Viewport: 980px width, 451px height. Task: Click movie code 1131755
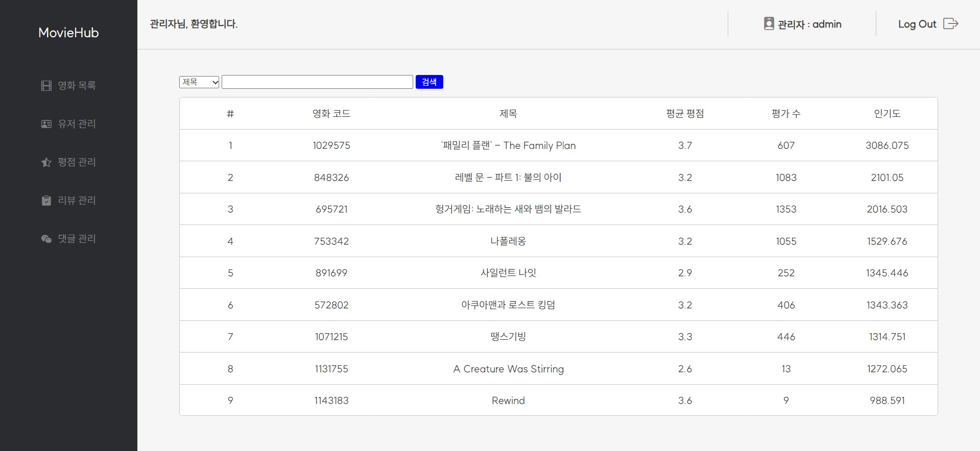(331, 369)
